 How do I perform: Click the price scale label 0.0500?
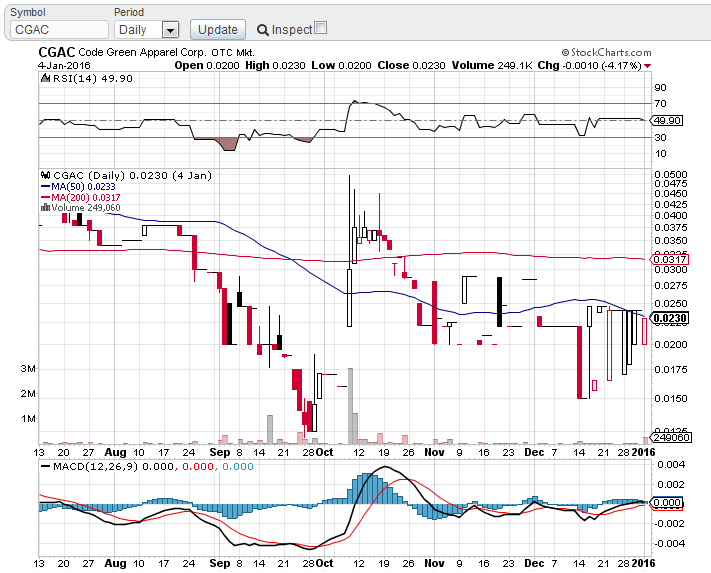[671, 175]
